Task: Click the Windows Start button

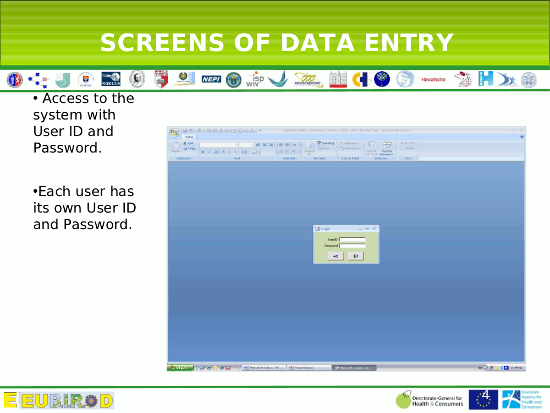Action: click(180, 368)
